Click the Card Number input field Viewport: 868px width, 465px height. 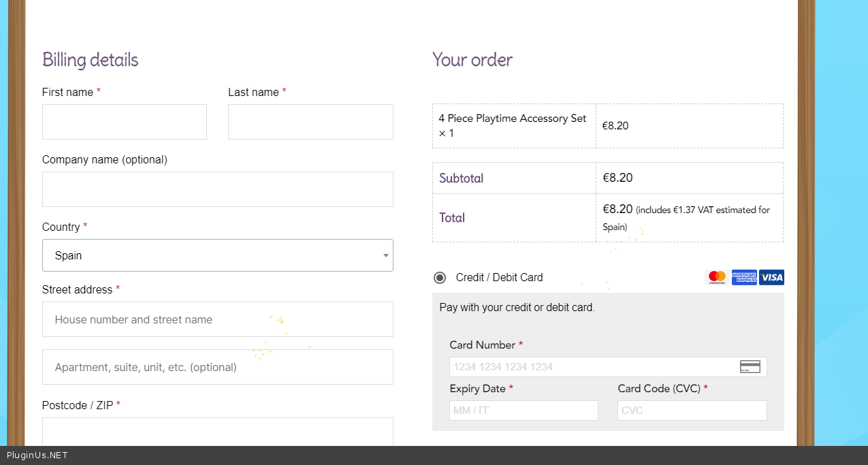pos(592,367)
